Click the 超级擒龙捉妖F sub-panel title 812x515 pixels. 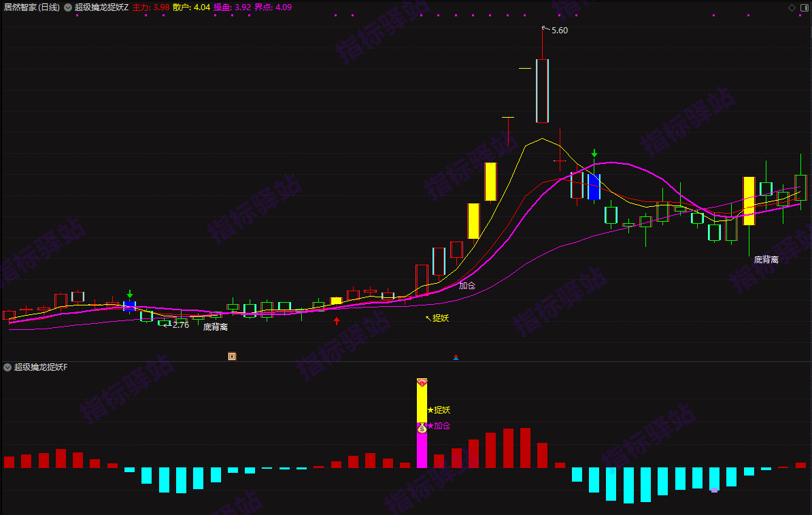pyautogui.click(x=41, y=367)
